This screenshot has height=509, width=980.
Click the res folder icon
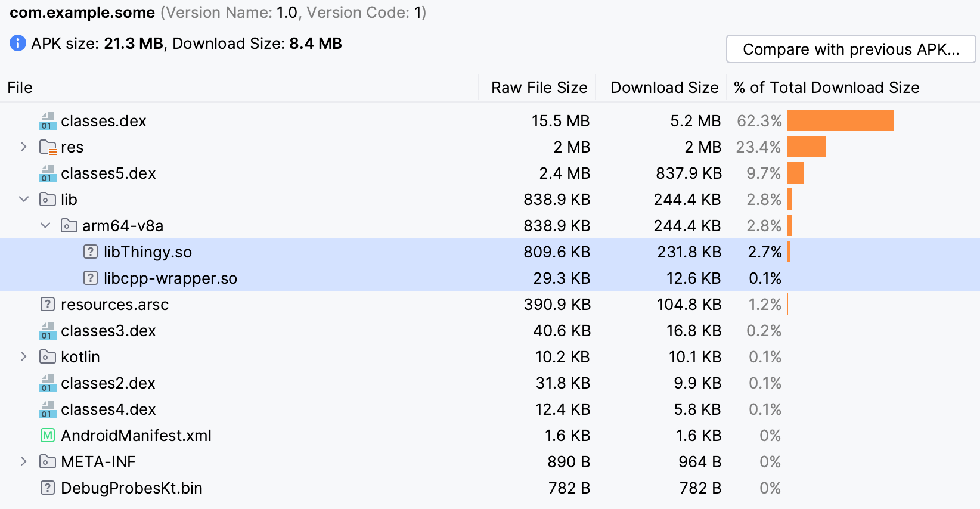[48, 147]
